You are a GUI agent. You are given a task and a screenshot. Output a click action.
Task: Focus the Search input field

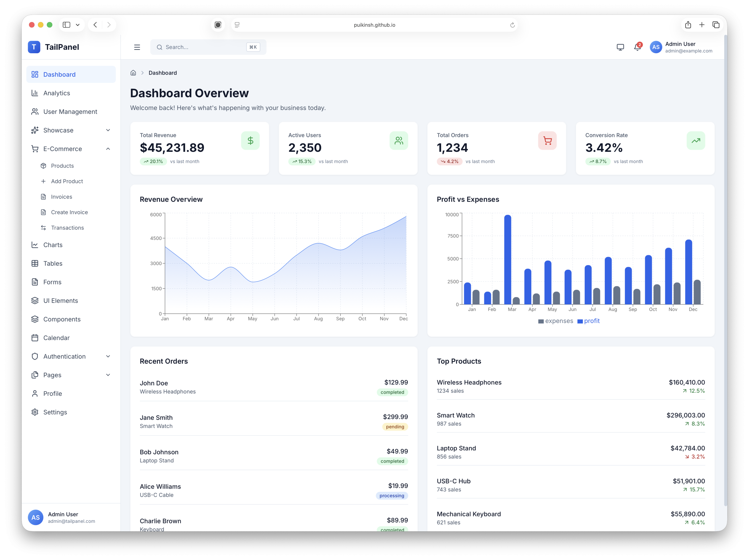coord(203,47)
